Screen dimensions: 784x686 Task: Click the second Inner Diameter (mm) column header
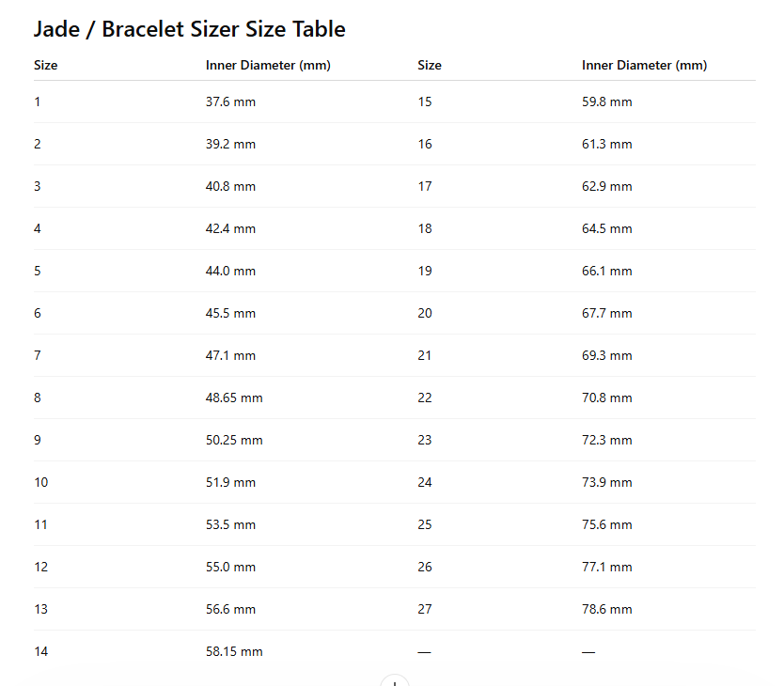(644, 65)
